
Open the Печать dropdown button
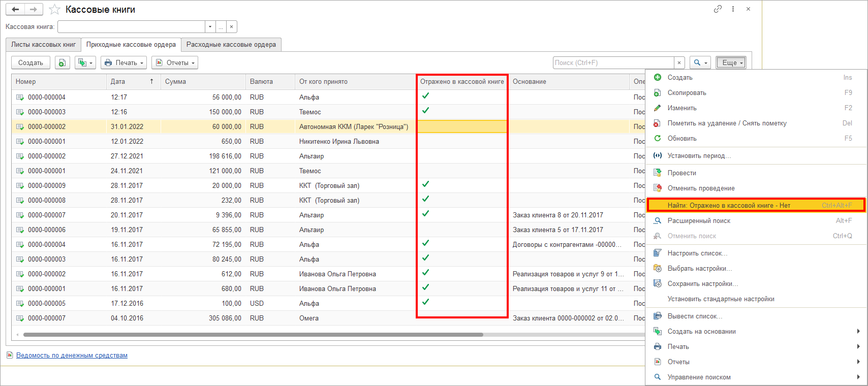[x=123, y=62]
